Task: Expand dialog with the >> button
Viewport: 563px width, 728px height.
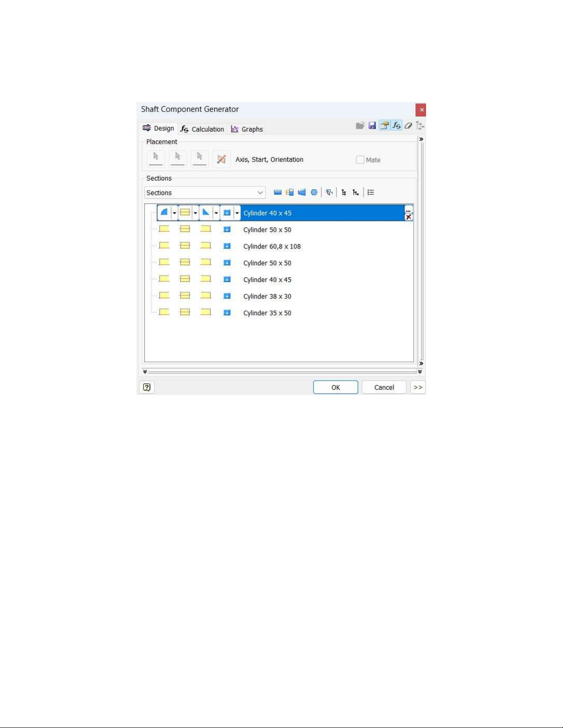Action: click(x=418, y=387)
